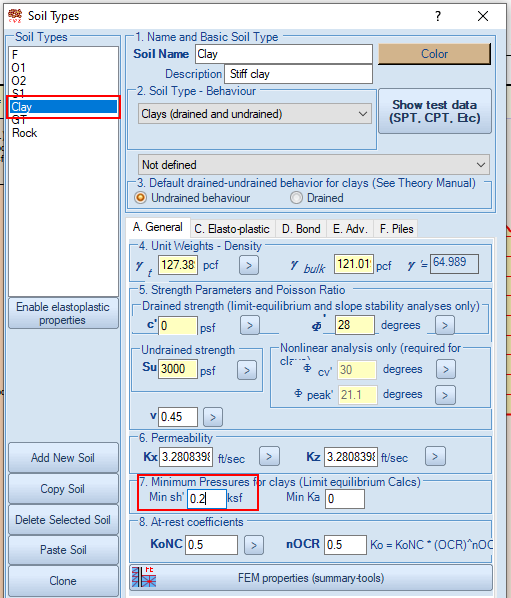The image size is (511, 598).
Task: Click Delete Selected Soil button
Action: click(63, 519)
